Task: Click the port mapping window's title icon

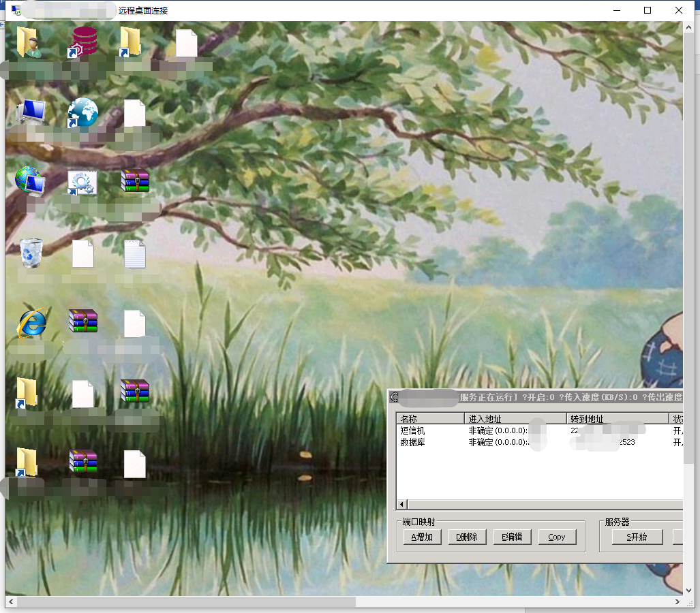Action: [394, 397]
